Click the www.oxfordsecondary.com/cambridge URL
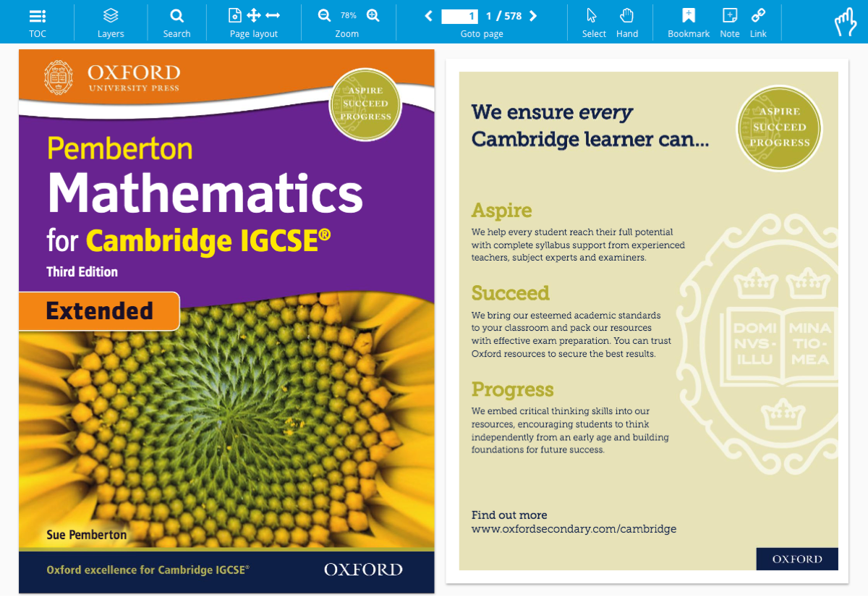This screenshot has width=868, height=608. click(x=574, y=529)
